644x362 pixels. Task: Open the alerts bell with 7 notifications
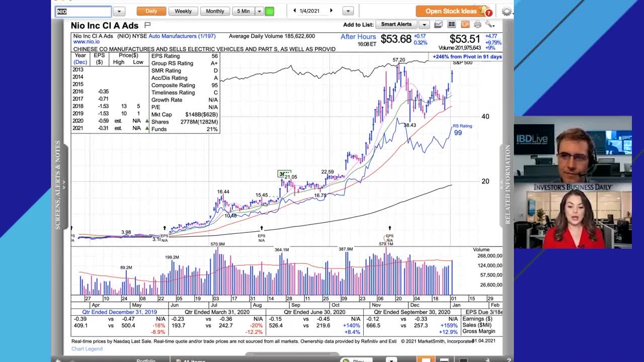tap(486, 11)
